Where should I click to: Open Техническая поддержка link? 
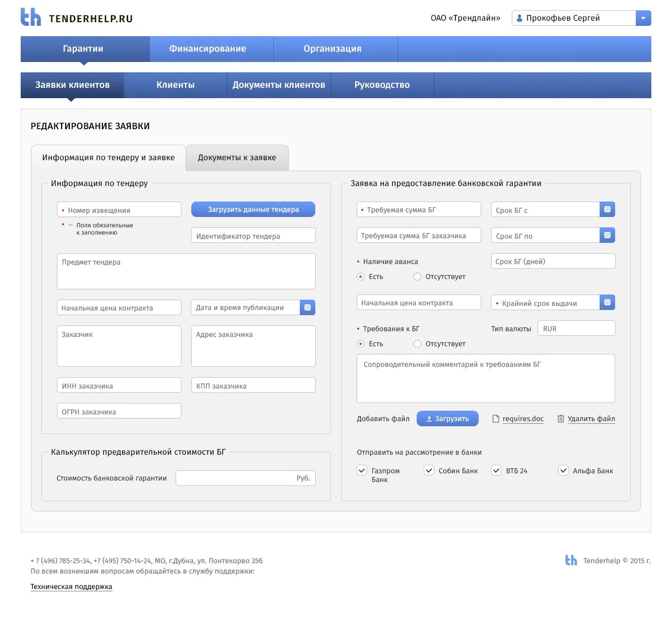(71, 587)
